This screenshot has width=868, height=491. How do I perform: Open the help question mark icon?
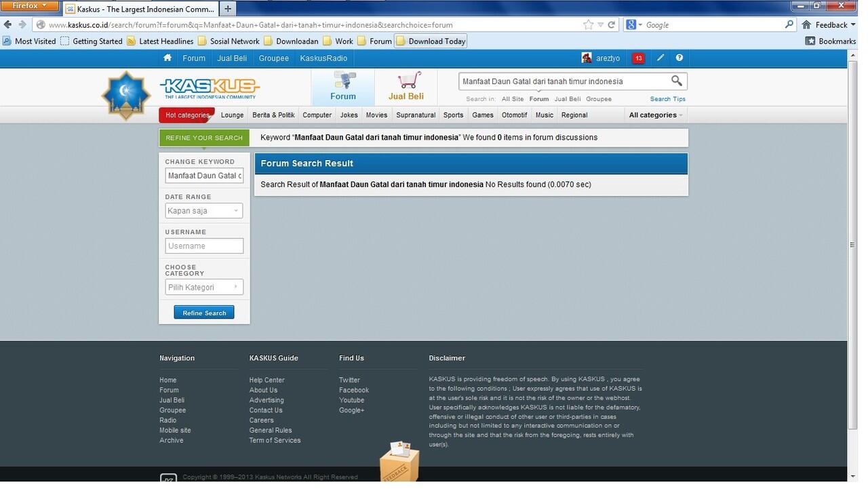[x=679, y=58]
